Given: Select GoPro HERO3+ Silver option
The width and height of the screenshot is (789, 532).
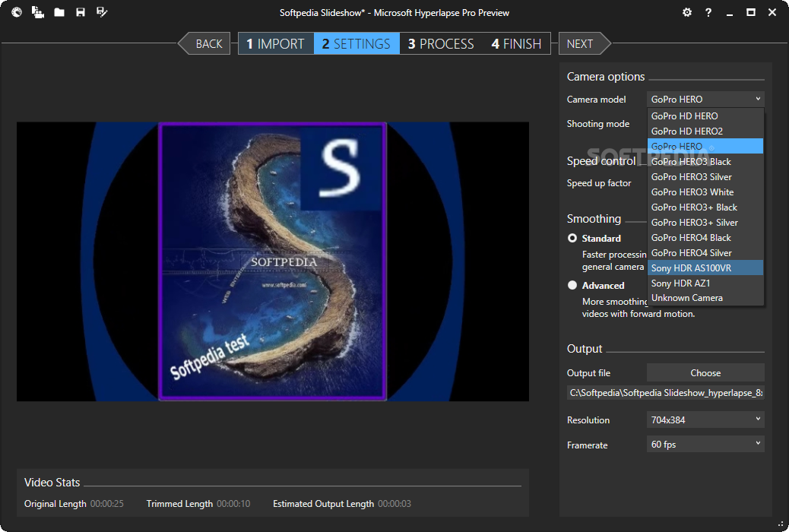Looking at the screenshot, I should pos(705,222).
